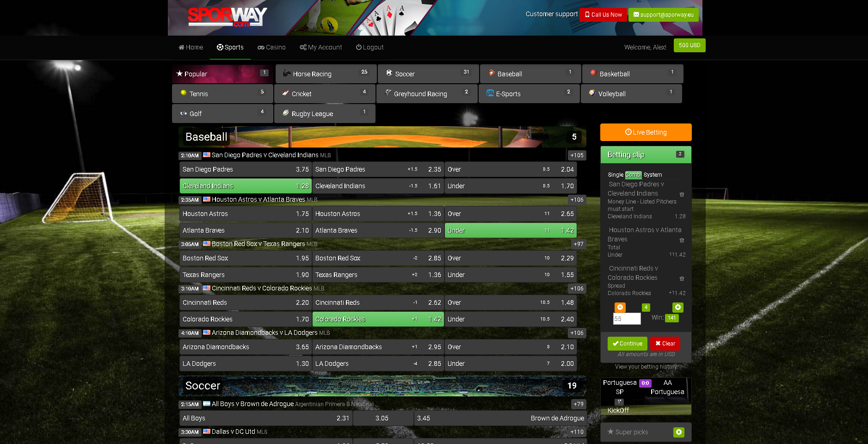The width and height of the screenshot is (868, 444).
Task: Remove San Diego Padres bet with trash icon
Action: (682, 195)
